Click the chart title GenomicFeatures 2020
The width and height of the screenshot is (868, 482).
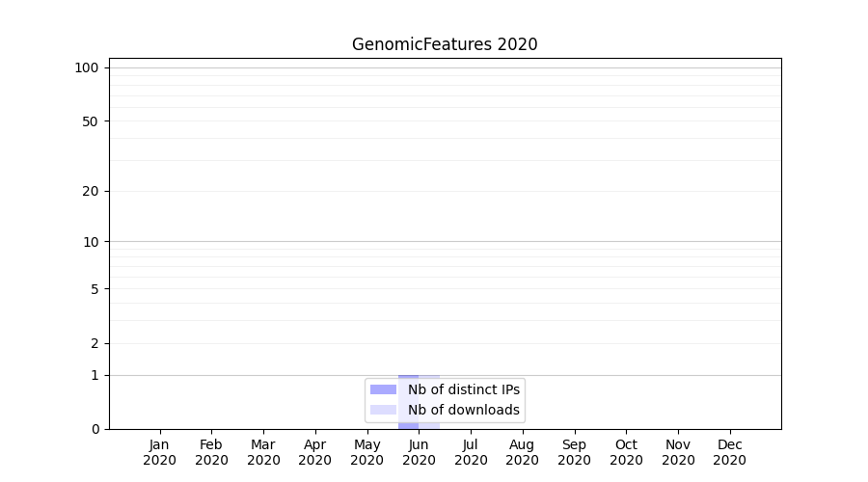[x=445, y=44]
